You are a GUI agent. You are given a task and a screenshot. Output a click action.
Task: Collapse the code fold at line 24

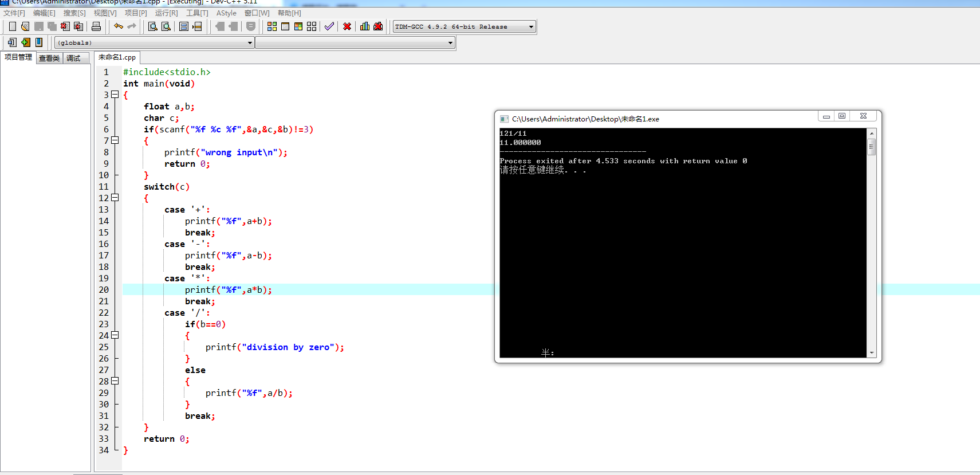coord(115,335)
